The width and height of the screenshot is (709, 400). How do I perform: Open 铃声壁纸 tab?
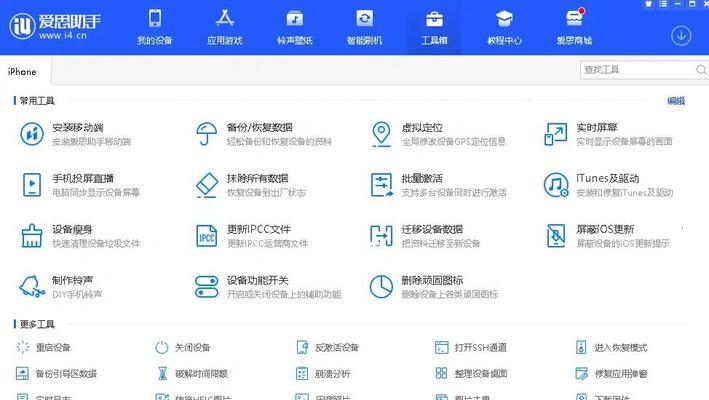click(295, 27)
